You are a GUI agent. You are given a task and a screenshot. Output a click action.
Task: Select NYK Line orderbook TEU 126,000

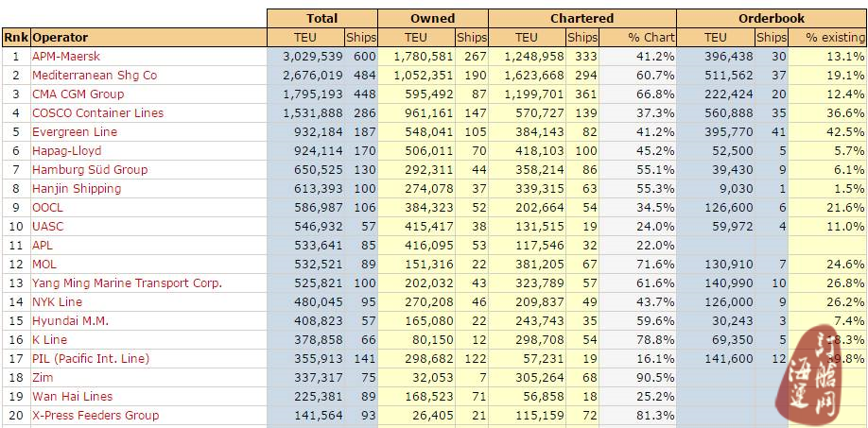coord(728,301)
